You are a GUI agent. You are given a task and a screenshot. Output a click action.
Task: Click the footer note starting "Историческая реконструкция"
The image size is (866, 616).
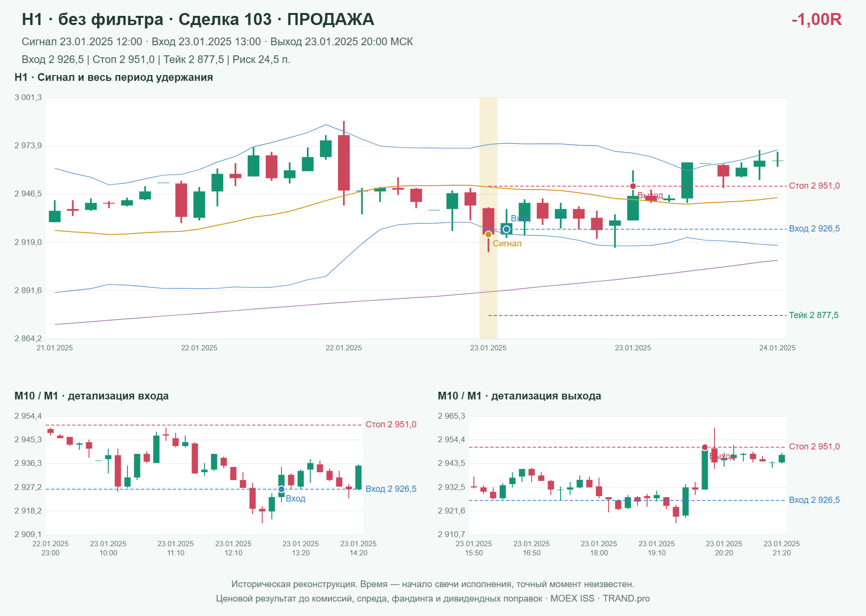(433, 584)
